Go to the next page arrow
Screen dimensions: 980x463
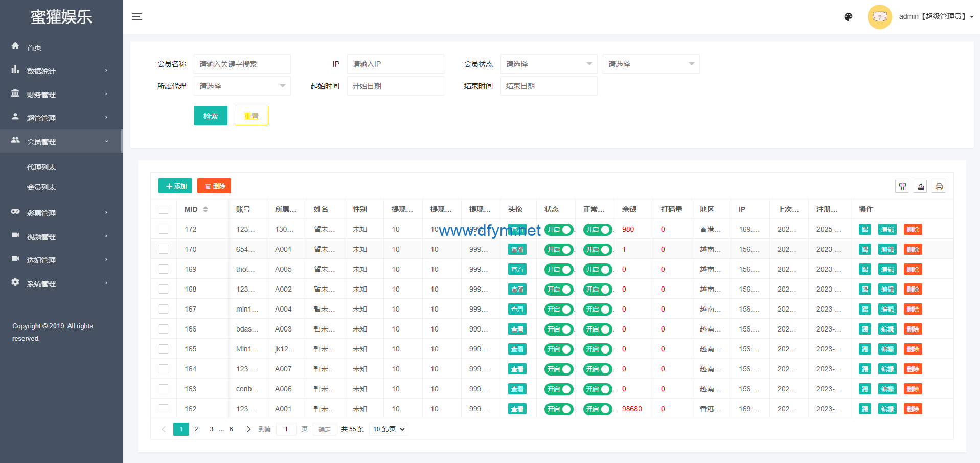coord(248,429)
